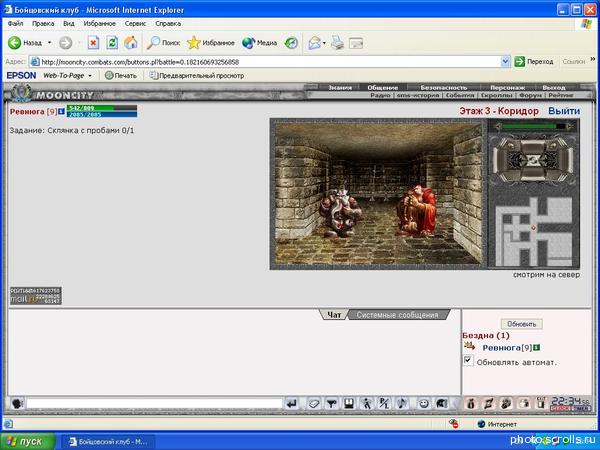The height and width of the screenshot is (450, 600).
Task: Click the Mail envelope toolbar icon
Action: pyautogui.click(x=314, y=43)
